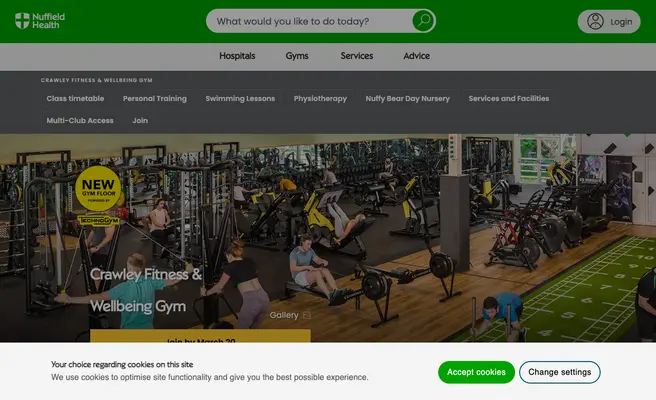Go to Class timetable
Screen dimensions: 656x400
point(75,99)
